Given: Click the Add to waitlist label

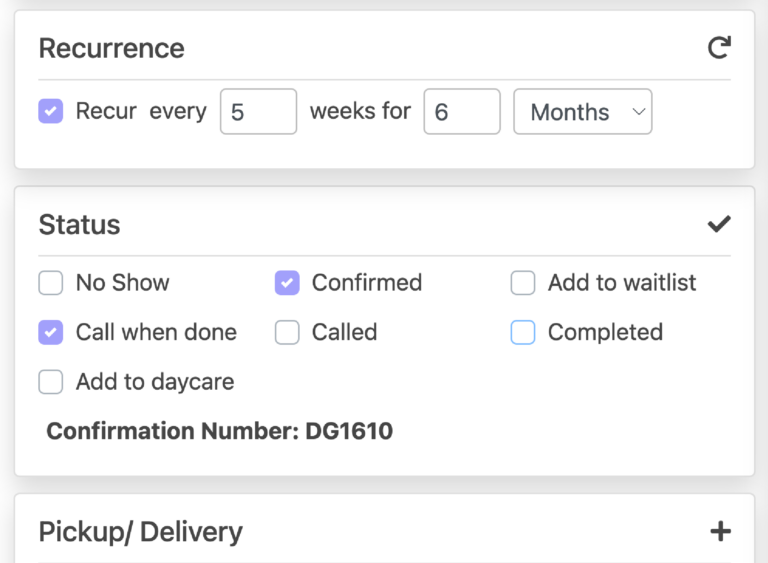Looking at the screenshot, I should pyautogui.click(x=621, y=283).
